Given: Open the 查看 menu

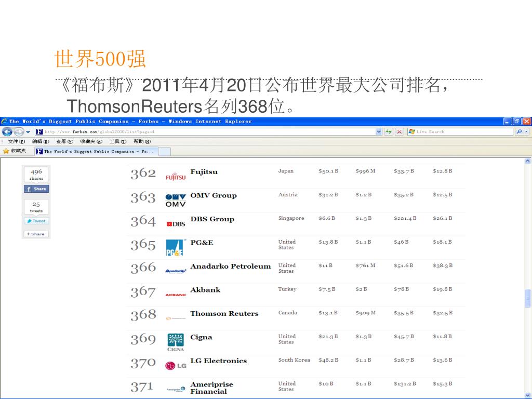Looking at the screenshot, I should tap(64, 141).
